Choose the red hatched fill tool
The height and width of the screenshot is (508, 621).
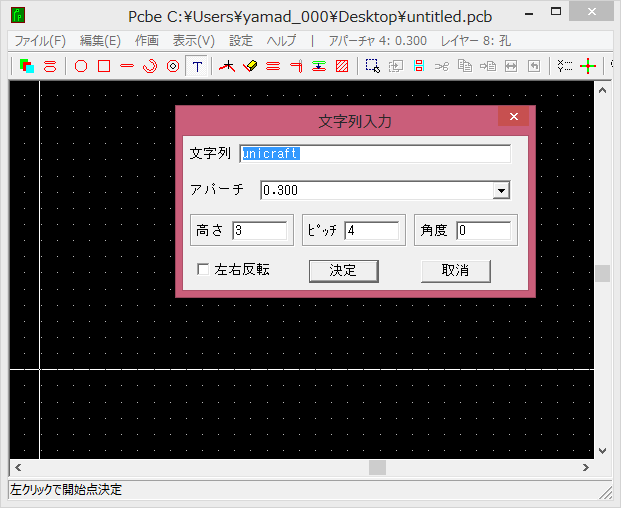tap(342, 66)
